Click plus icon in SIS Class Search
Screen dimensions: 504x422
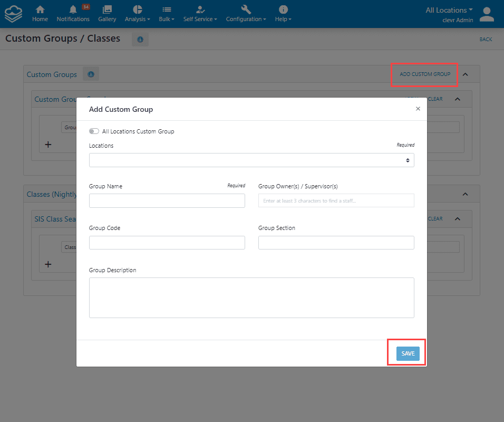pyautogui.click(x=48, y=264)
